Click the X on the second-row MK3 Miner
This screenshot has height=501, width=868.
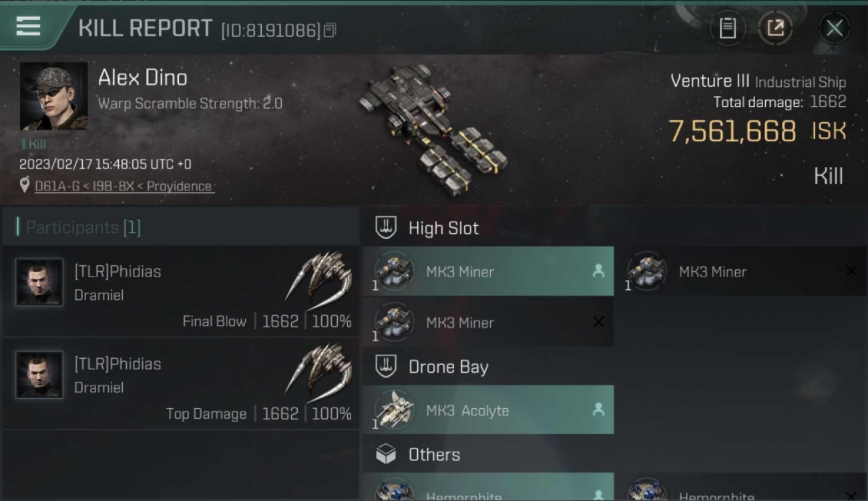pos(598,322)
